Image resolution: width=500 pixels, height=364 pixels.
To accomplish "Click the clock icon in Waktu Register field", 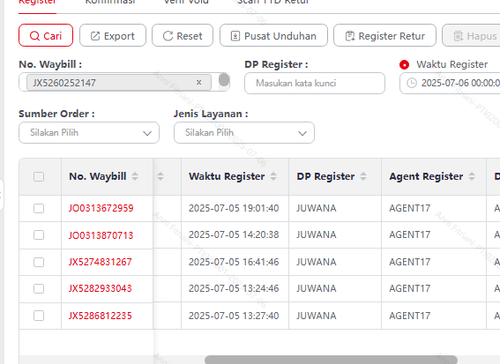I will tap(412, 83).
